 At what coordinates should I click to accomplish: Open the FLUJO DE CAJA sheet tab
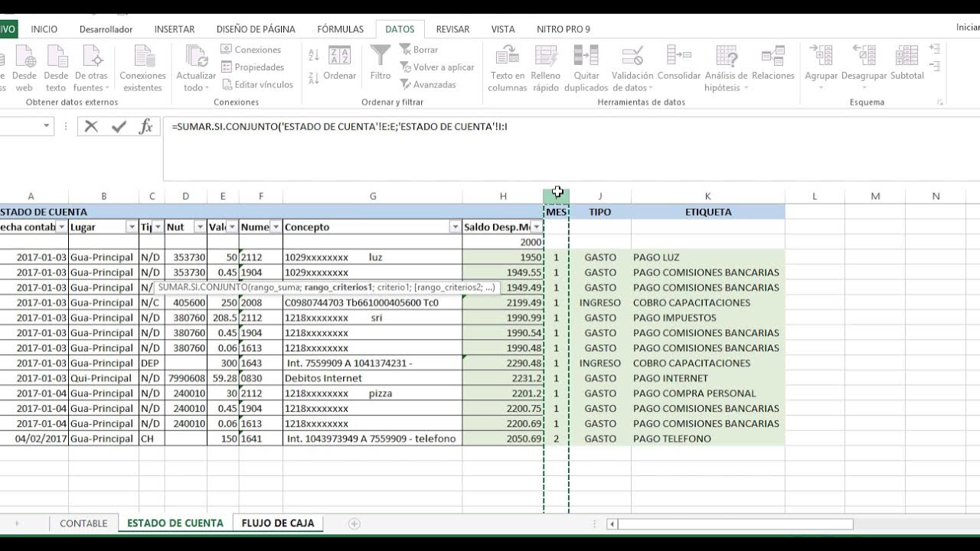(278, 523)
